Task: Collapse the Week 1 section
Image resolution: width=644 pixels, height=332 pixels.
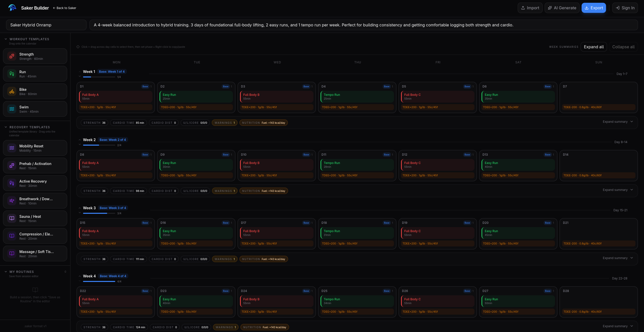Action: pos(80,71)
